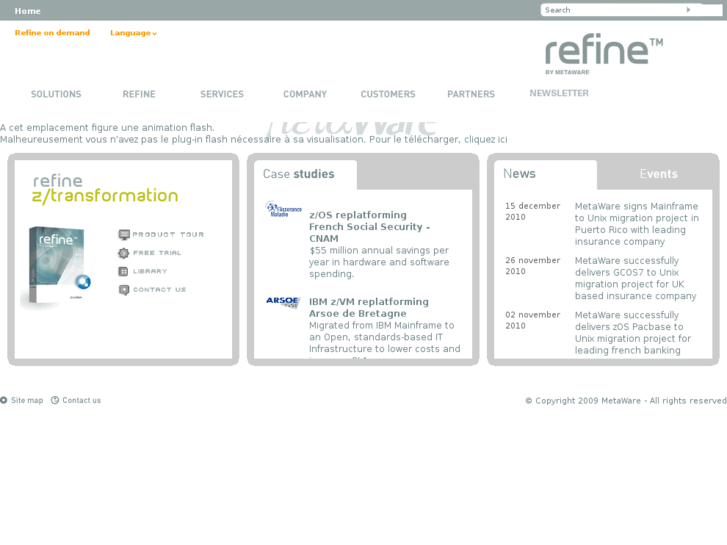Open Puerto Rico migration project news item
Image resolution: width=727 pixels, height=545 pixels.
pos(637,224)
